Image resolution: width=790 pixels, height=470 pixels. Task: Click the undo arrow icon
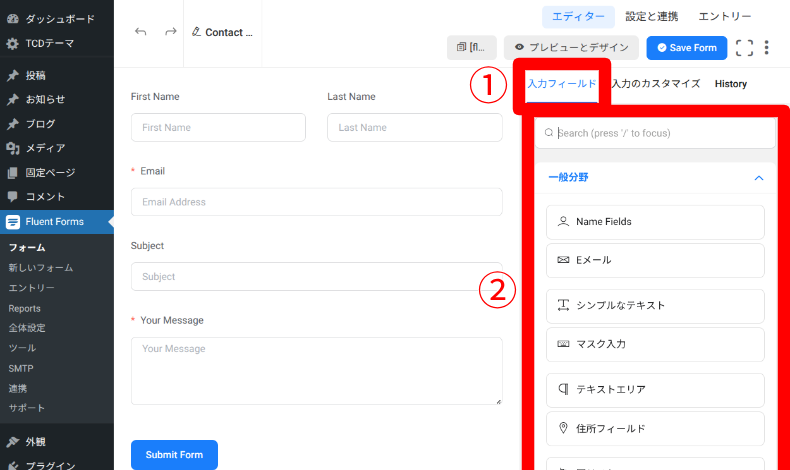[141, 32]
